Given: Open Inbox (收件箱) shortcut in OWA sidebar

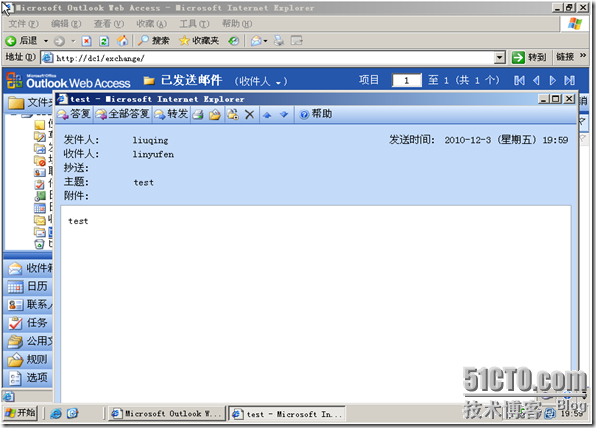Looking at the screenshot, I should (x=29, y=268).
